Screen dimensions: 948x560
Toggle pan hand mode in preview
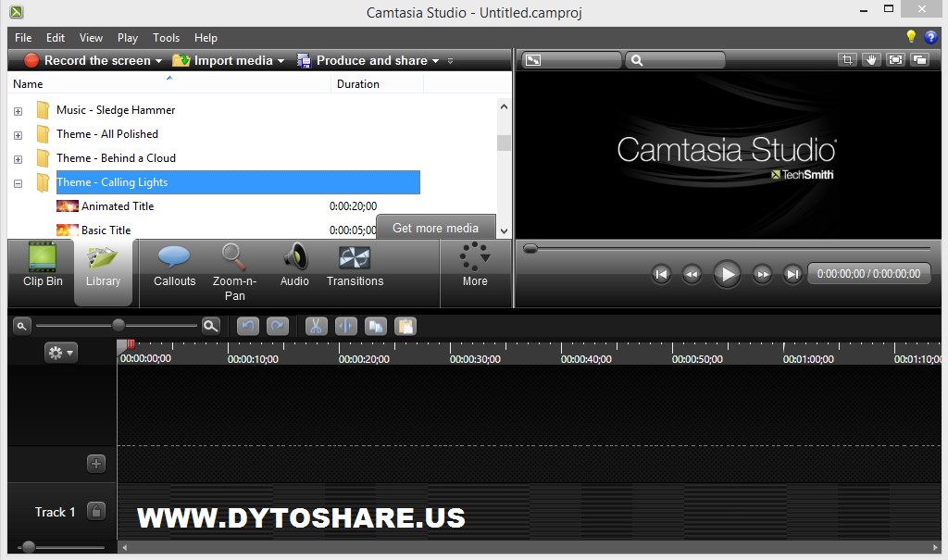tap(871, 60)
